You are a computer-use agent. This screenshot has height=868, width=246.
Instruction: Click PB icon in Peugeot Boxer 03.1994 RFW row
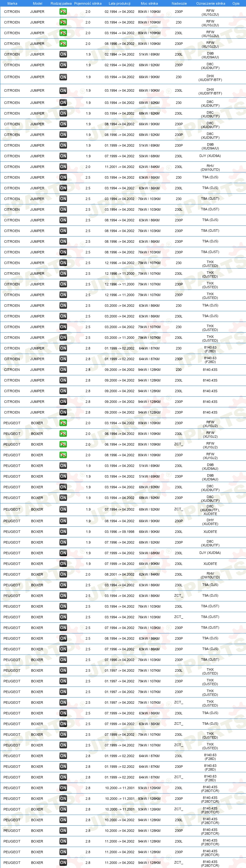click(63, 423)
